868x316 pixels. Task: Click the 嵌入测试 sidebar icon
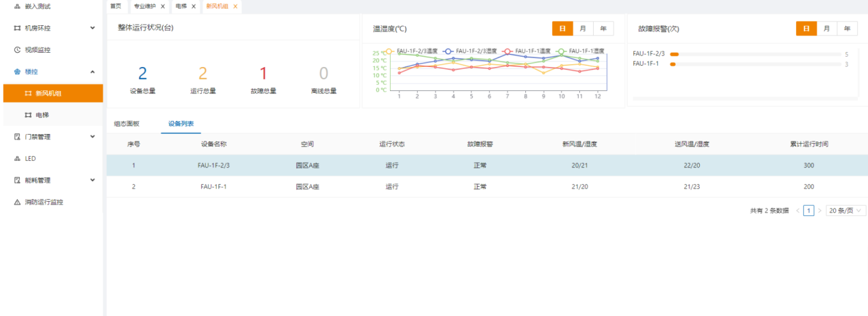[x=17, y=6]
